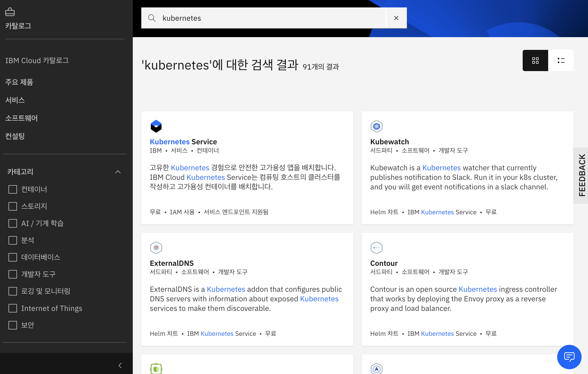Clear the kubernetes search text
588x374 pixels.
click(x=396, y=18)
